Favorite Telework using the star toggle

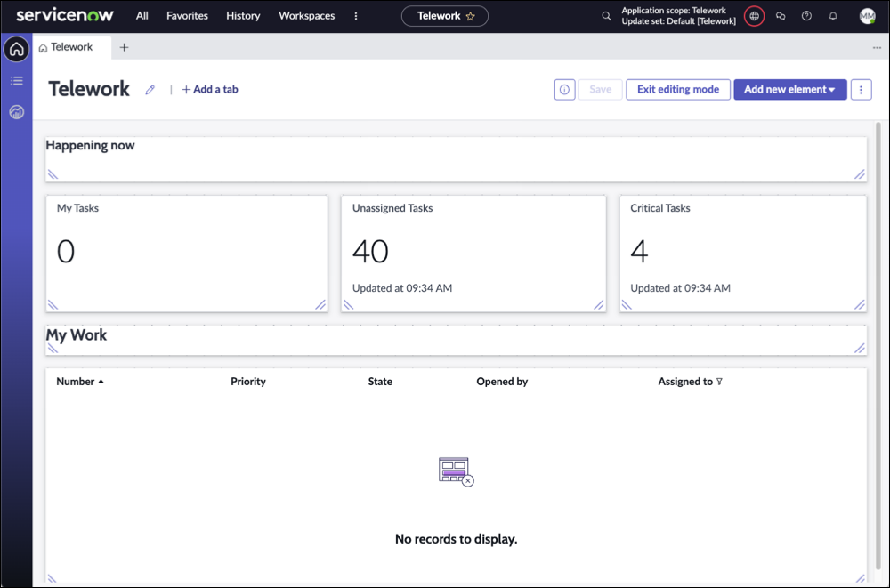click(471, 16)
